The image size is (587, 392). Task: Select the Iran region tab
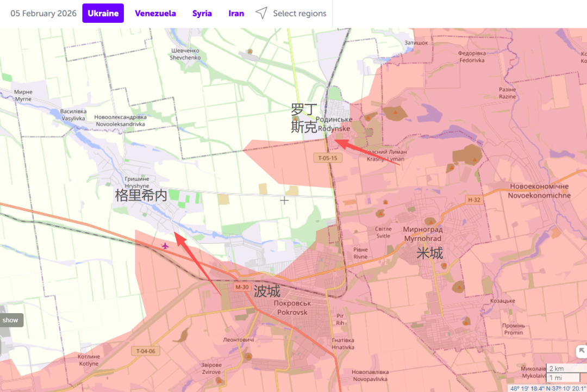[236, 14]
